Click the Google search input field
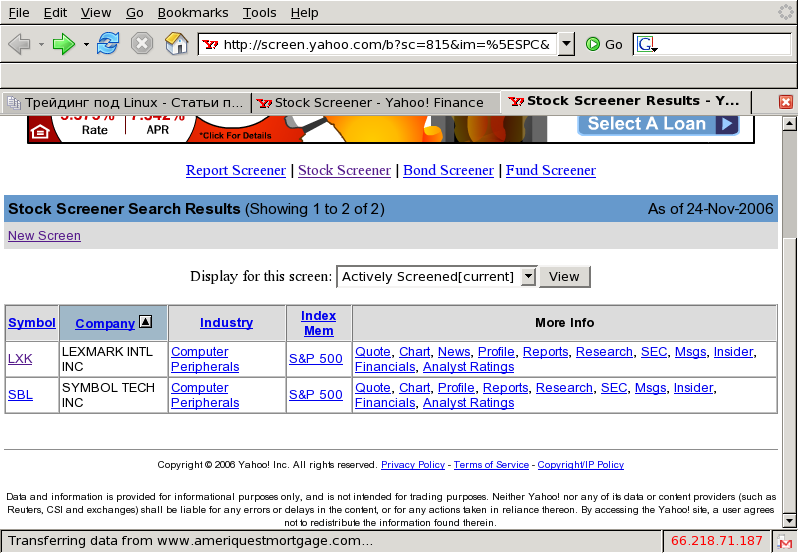This screenshot has width=798, height=553. click(x=724, y=44)
